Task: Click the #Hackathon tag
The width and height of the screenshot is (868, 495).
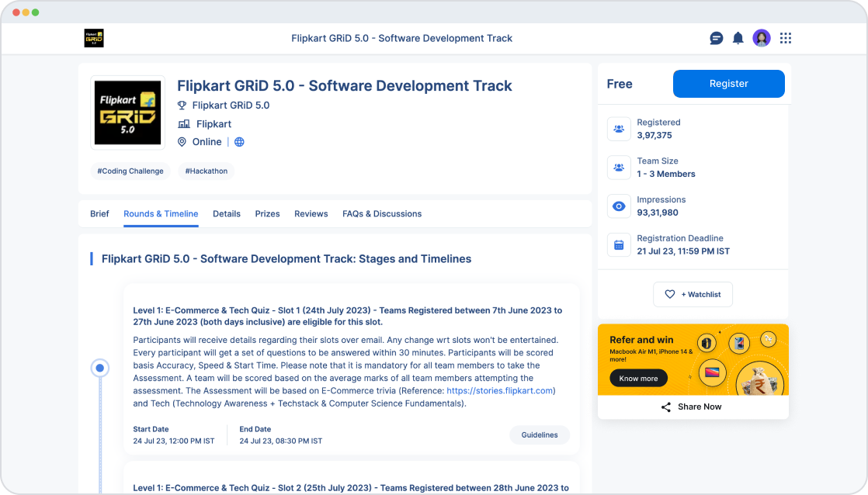Action: pyautogui.click(x=206, y=171)
